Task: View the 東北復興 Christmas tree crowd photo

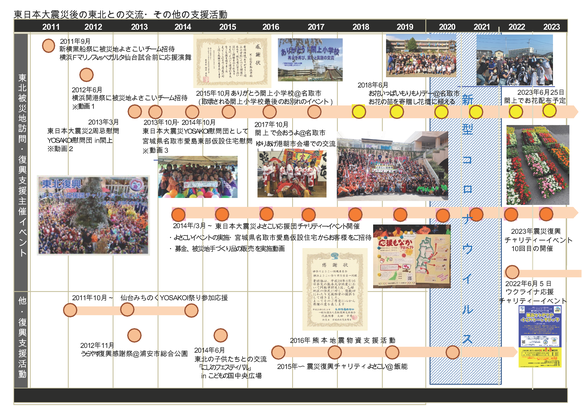Action: [x=93, y=216]
